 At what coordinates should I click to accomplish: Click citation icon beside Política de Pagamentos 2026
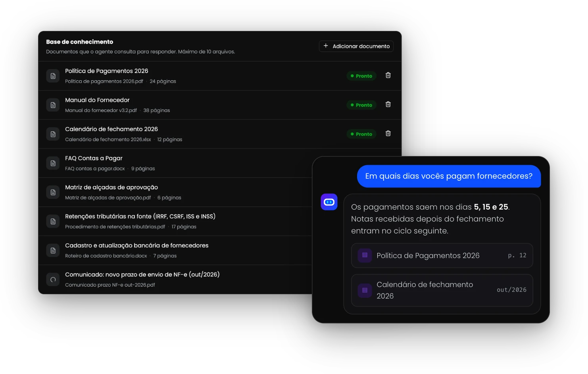(365, 255)
